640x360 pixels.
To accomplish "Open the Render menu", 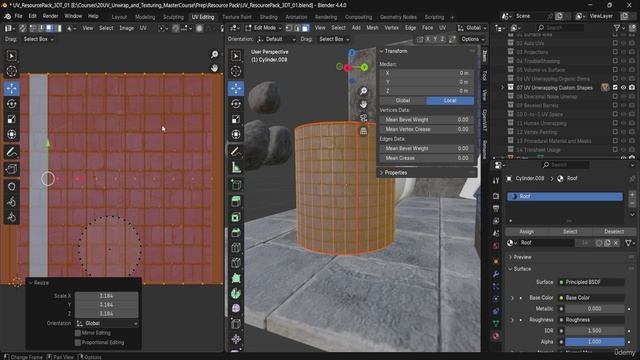I will point(51,16).
